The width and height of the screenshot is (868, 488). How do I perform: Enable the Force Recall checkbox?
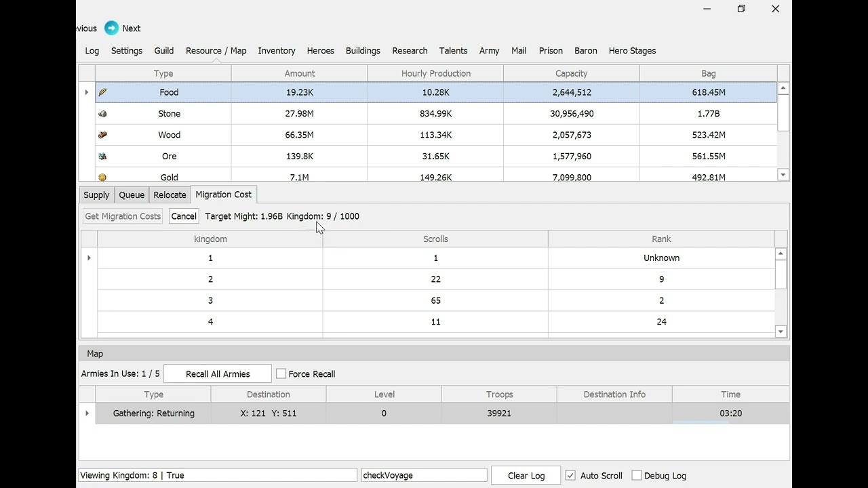pos(281,374)
